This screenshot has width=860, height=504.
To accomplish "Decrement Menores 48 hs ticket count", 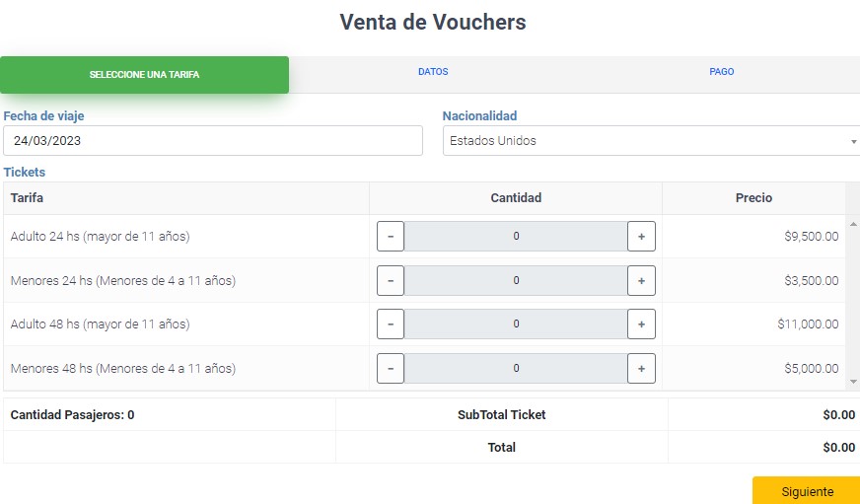I will pyautogui.click(x=391, y=369).
